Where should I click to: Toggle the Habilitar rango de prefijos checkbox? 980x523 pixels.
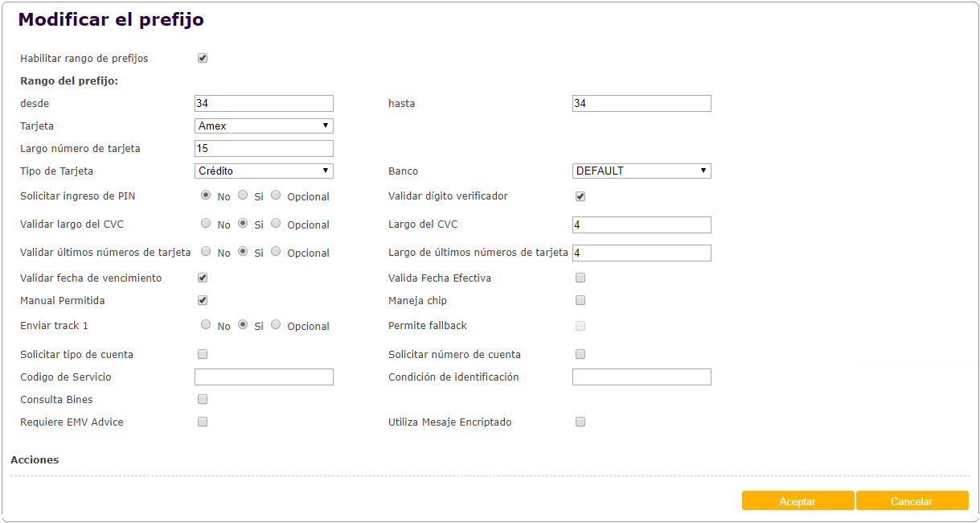(x=203, y=58)
